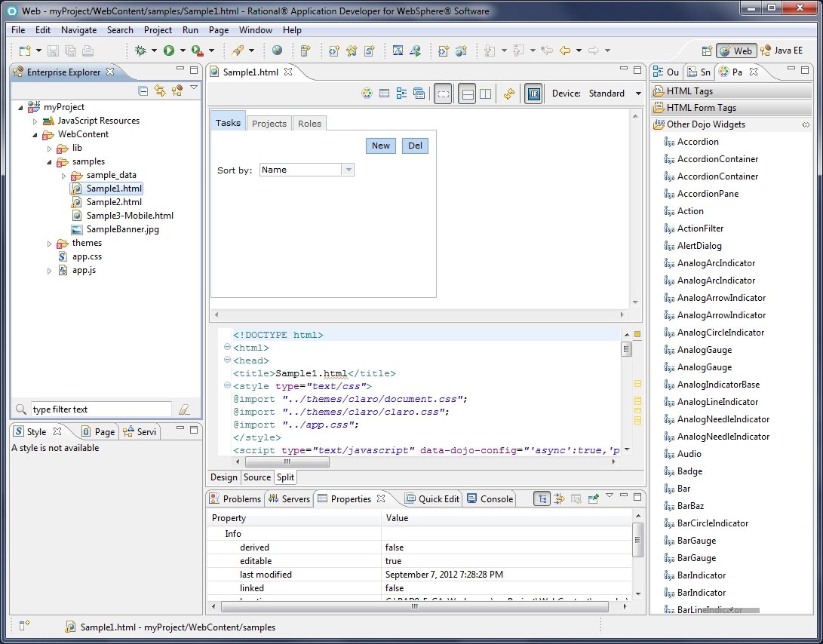Click the Debug bug icon in toolbar
The height and width of the screenshot is (644, 823).
140,51
